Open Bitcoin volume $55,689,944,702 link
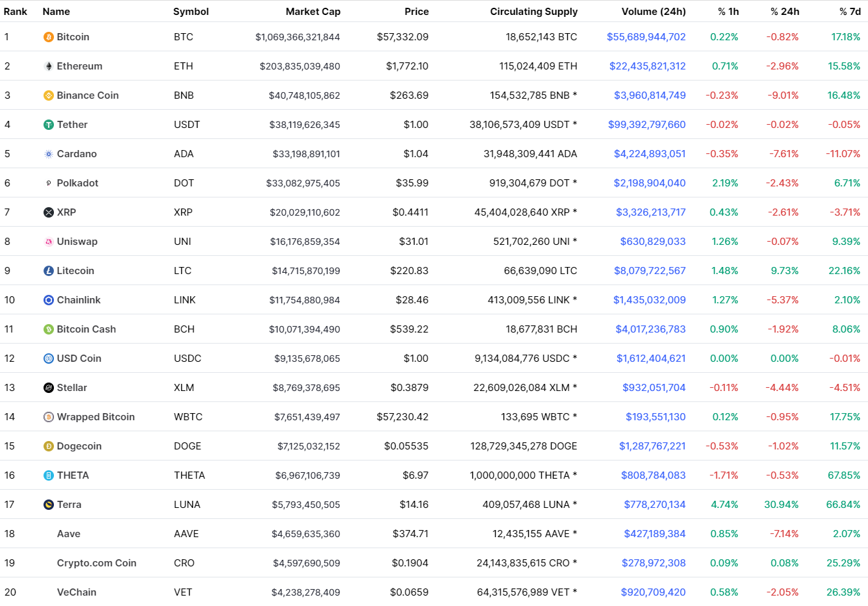 [646, 37]
